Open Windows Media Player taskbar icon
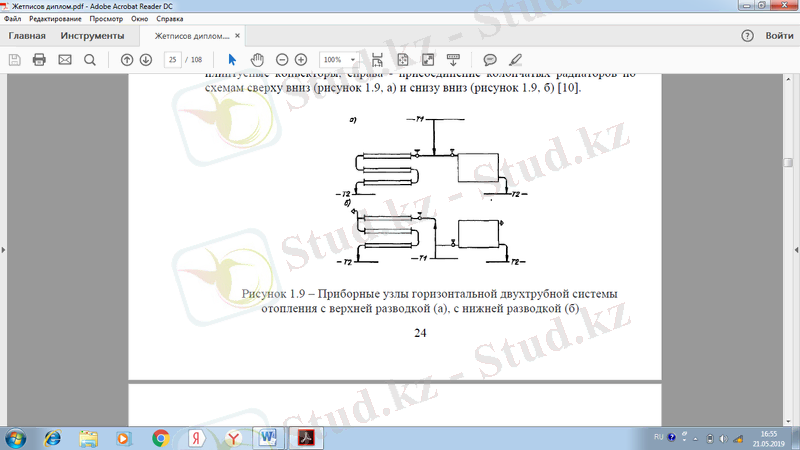This screenshot has height=450, width=800. tap(123, 438)
